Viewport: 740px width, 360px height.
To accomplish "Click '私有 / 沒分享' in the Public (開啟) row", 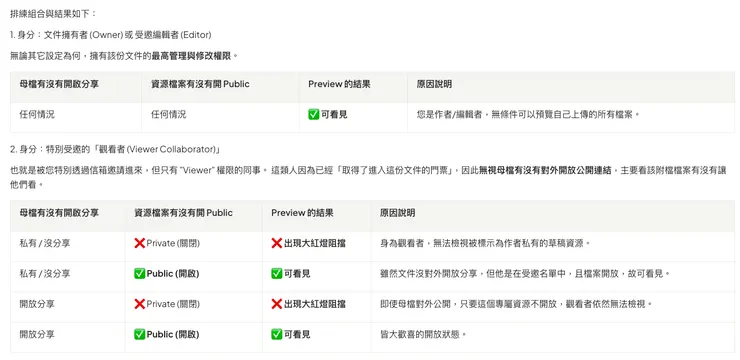I will coord(45,274).
